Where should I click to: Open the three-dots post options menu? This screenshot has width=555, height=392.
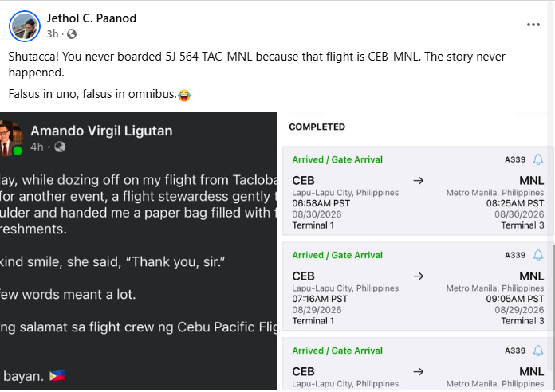(533, 25)
